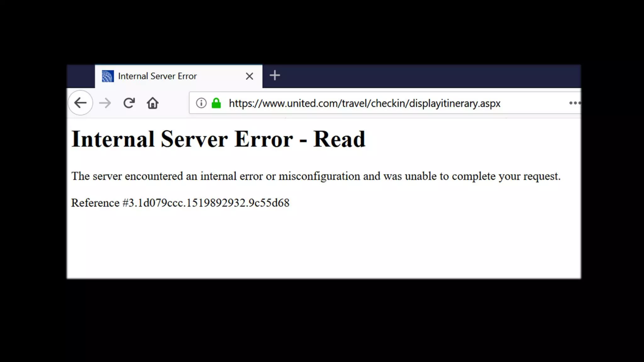Viewport: 644px width, 362px height.
Task: Click the 'Internal Server Error - Read' heading
Action: pyautogui.click(x=218, y=139)
